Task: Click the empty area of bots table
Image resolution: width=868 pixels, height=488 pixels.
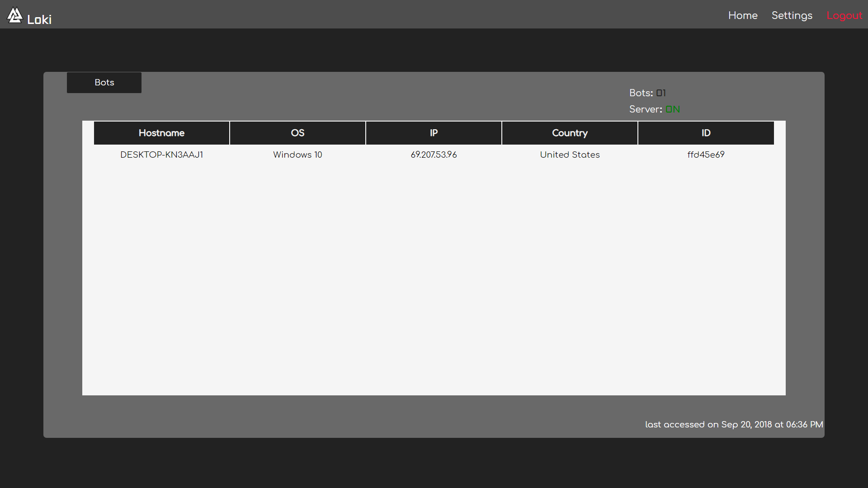Action: coord(434,280)
